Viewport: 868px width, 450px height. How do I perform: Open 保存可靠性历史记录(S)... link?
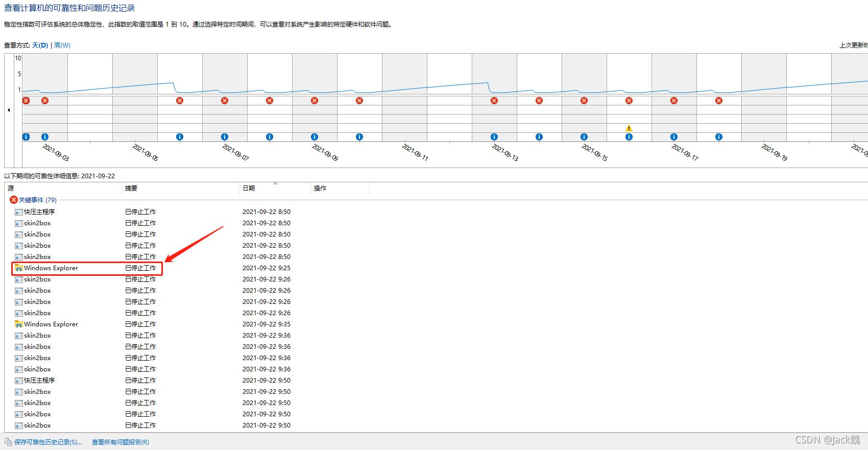[x=48, y=442]
